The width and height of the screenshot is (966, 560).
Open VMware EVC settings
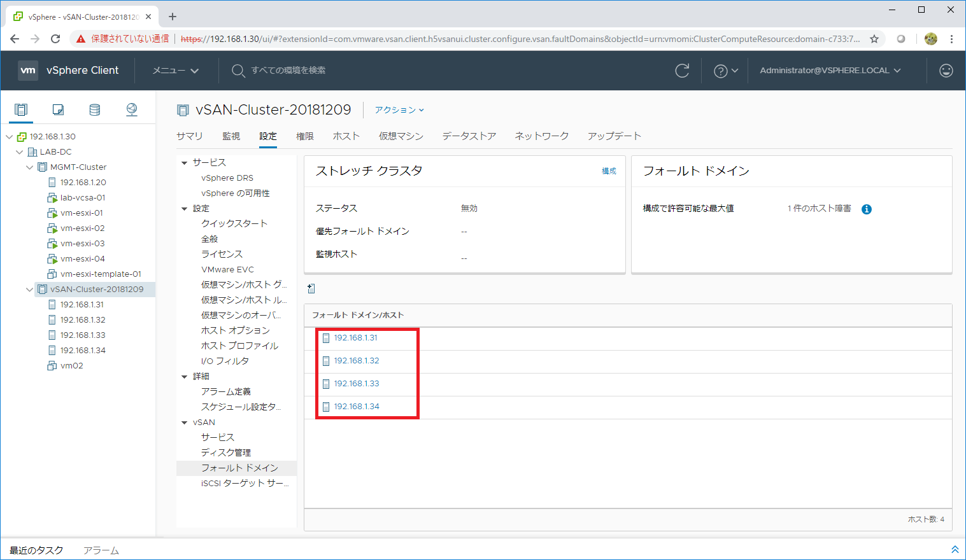click(227, 270)
